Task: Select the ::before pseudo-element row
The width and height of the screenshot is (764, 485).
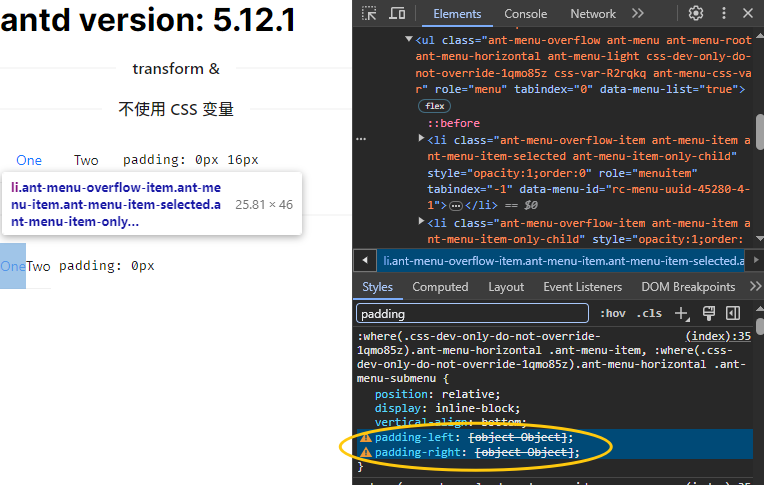Action: point(454,123)
